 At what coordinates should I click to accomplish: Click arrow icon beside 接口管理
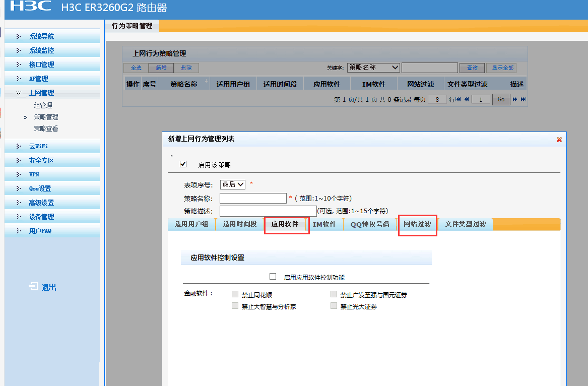click(18, 65)
